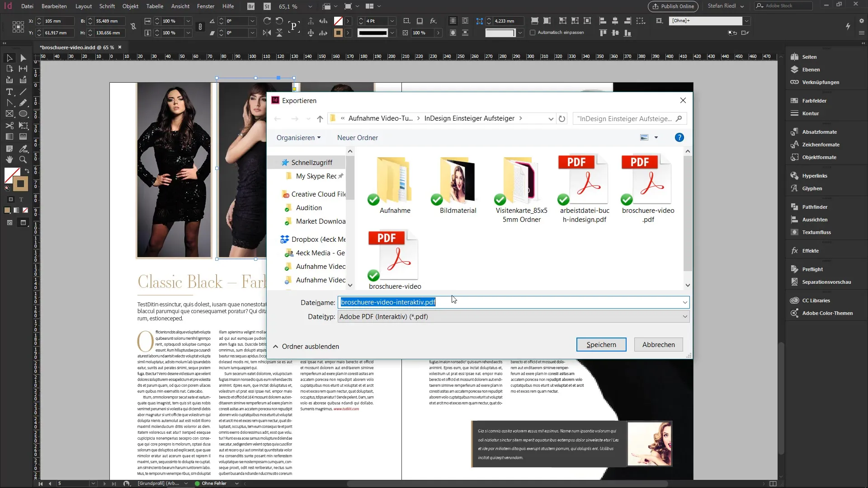Viewport: 868px width, 488px height.
Task: Open view options dropdown arrow in dialog
Action: point(656,138)
